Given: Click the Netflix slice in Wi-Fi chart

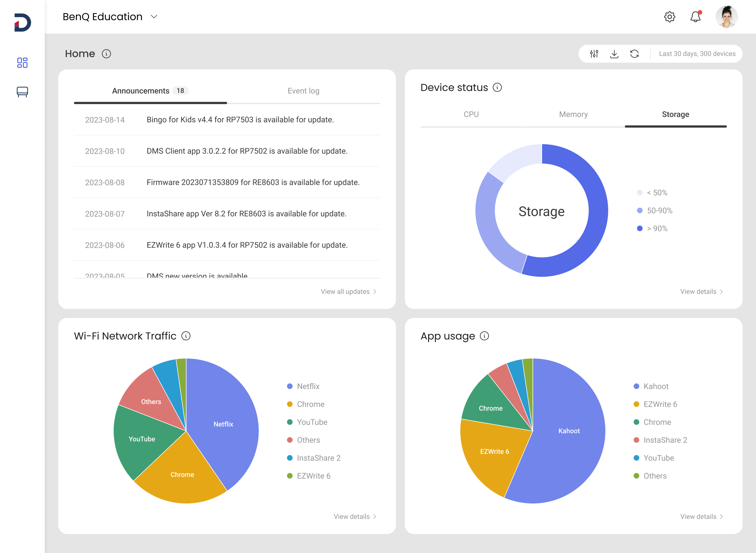Looking at the screenshot, I should pyautogui.click(x=223, y=424).
